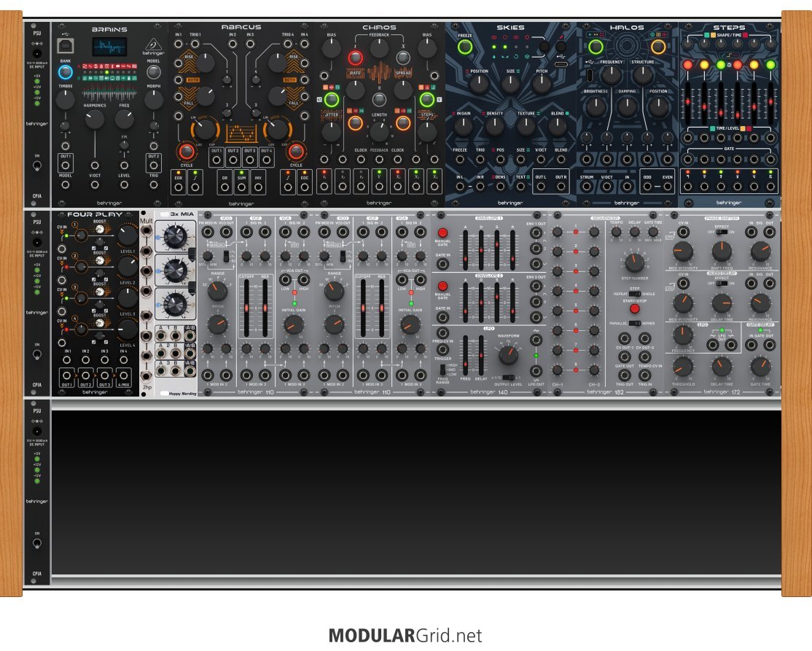Select the JITTER knob on Chaos
Viewport: 812px width, 651px height.
(x=332, y=131)
